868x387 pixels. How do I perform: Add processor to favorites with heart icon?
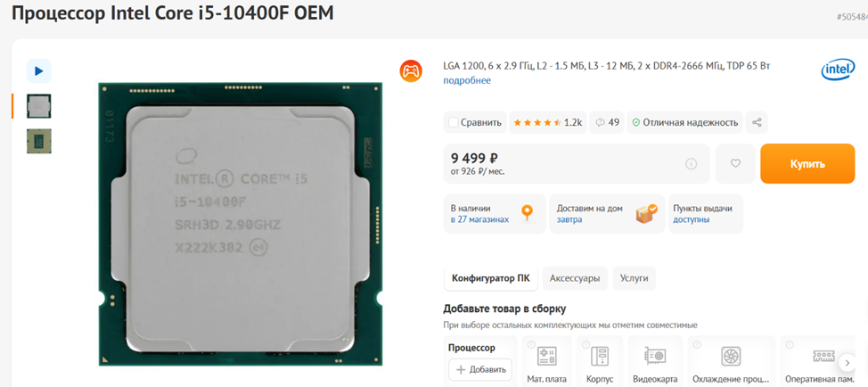[x=735, y=164]
